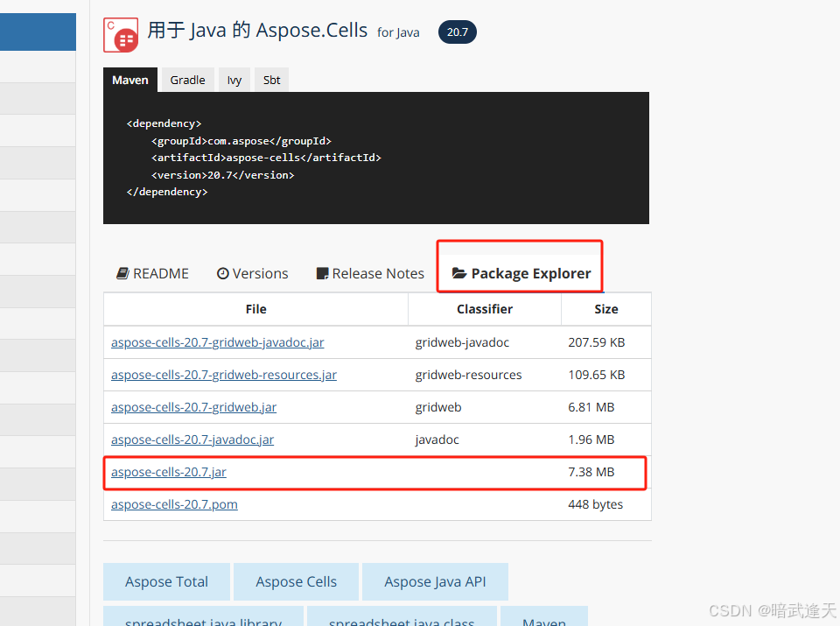
Task: Click the File column header
Action: [256, 309]
